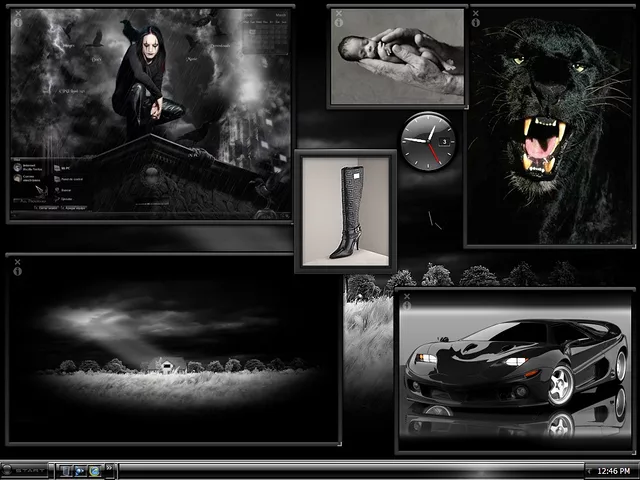The image size is (640, 480).
Task: Launch the third Quick Launch icon
Action: point(94,470)
